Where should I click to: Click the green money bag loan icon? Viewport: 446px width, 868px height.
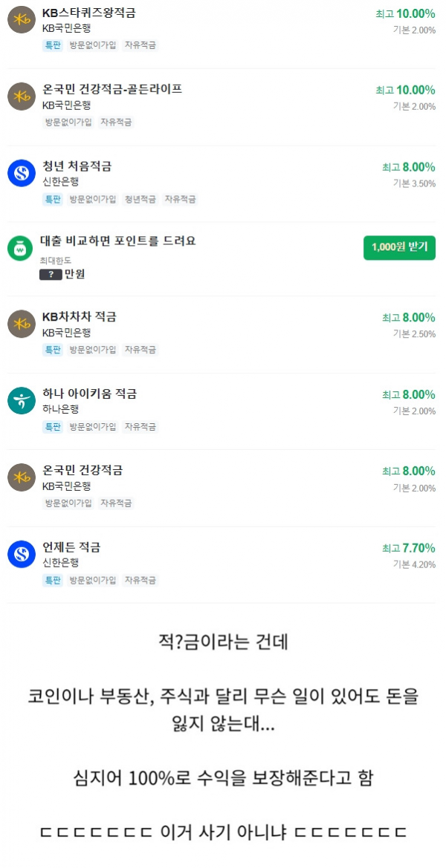21,247
